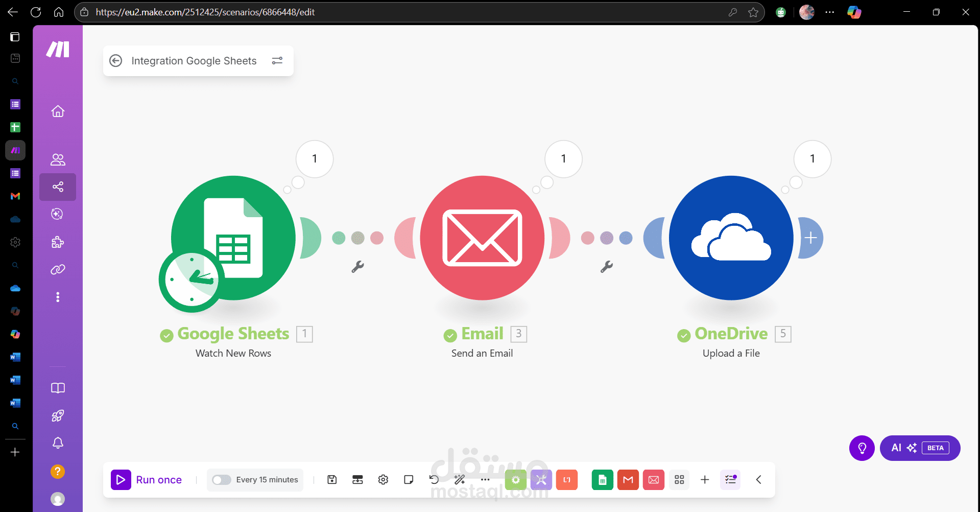
Task: Open the scenario inputs and outputs icon
Action: pos(357,479)
